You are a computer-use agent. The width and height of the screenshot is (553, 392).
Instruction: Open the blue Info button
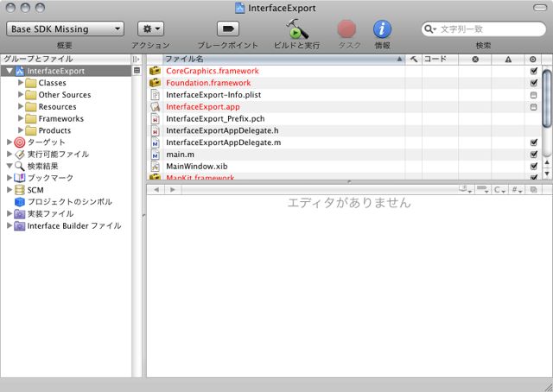click(x=382, y=28)
